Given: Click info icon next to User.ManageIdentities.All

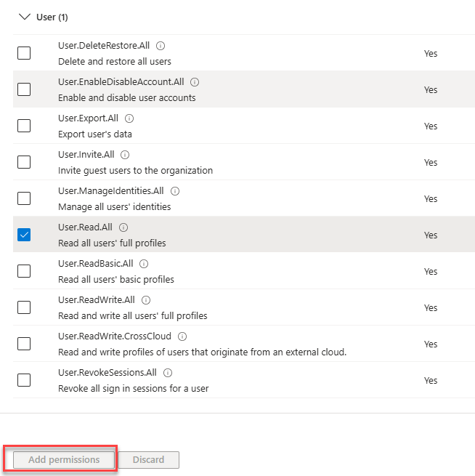Looking at the screenshot, I should (x=175, y=191).
